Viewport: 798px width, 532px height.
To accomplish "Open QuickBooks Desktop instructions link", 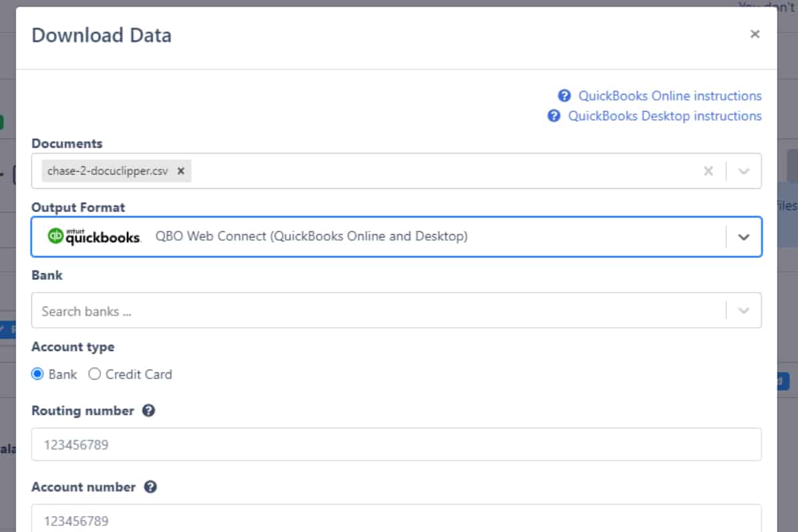I will point(664,116).
